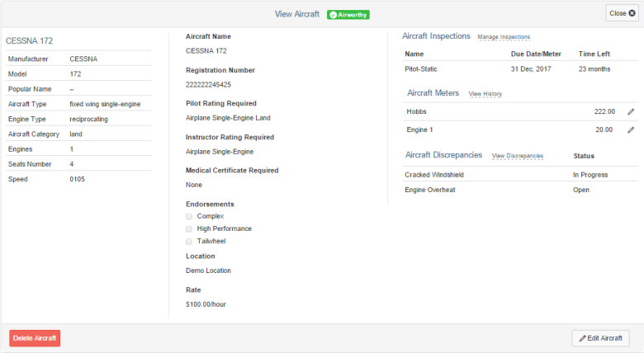Click the In Progress status value
This screenshot has width=644, height=353.
click(x=590, y=175)
